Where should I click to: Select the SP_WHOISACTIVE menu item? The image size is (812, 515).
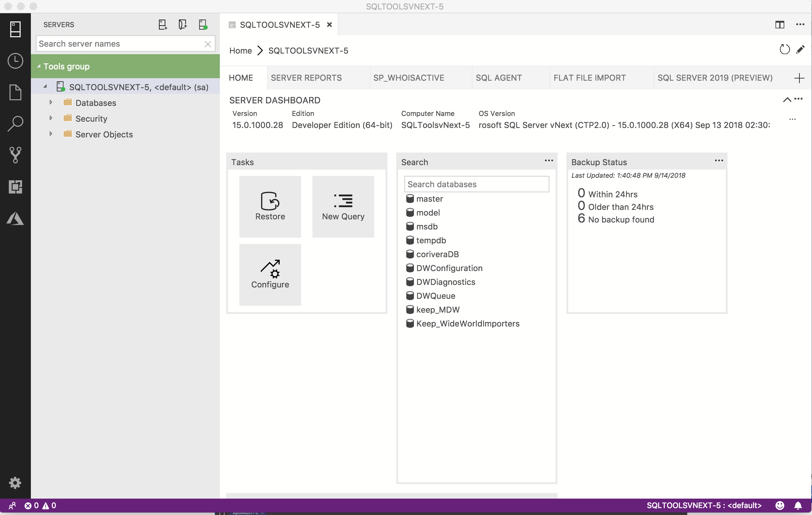coord(409,78)
